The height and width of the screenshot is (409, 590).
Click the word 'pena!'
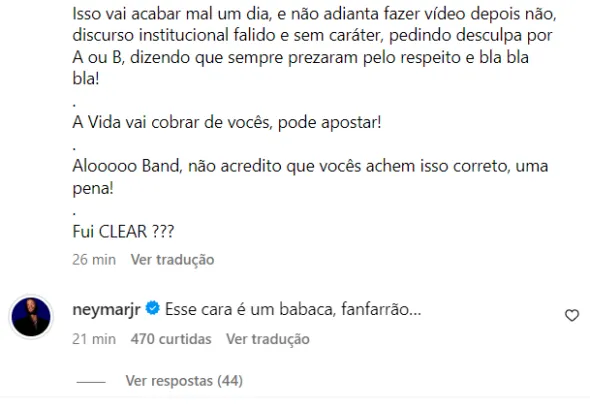(x=93, y=188)
